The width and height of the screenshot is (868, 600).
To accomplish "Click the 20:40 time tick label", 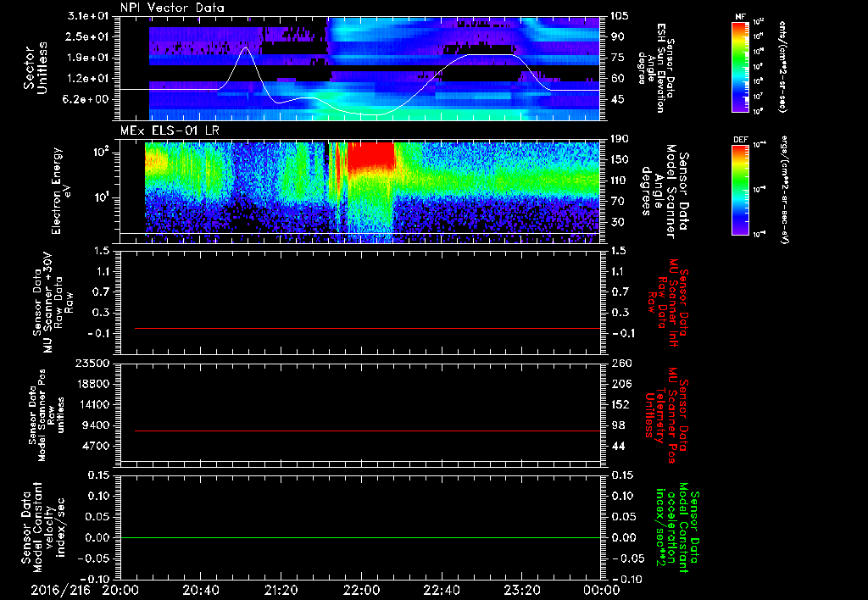I will tap(201, 590).
